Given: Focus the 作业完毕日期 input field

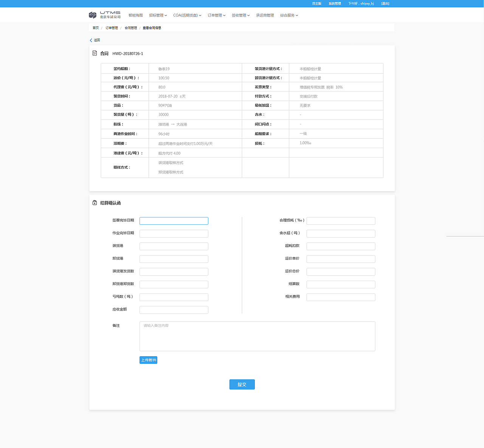Looking at the screenshot, I should click(174, 233).
